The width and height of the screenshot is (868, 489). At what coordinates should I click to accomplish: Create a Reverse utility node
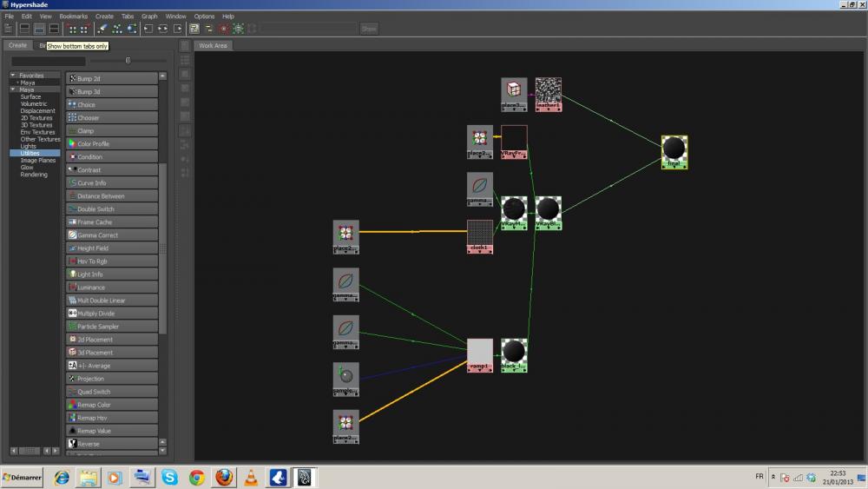pyautogui.click(x=112, y=444)
